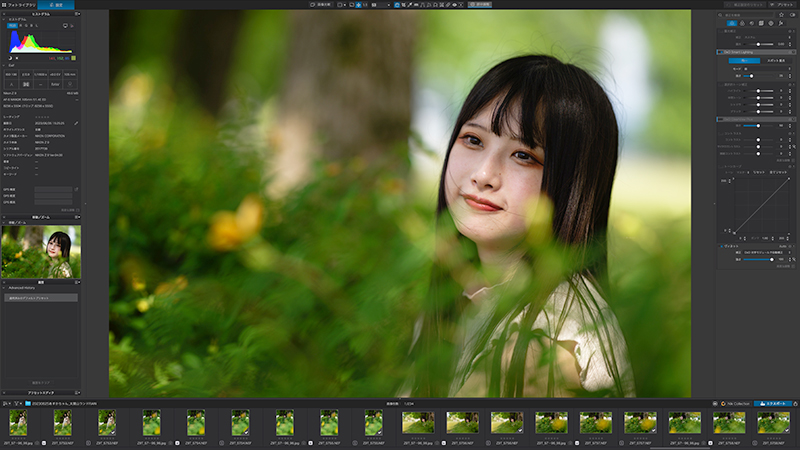Launch the Nik Collection plugin button

point(735,404)
